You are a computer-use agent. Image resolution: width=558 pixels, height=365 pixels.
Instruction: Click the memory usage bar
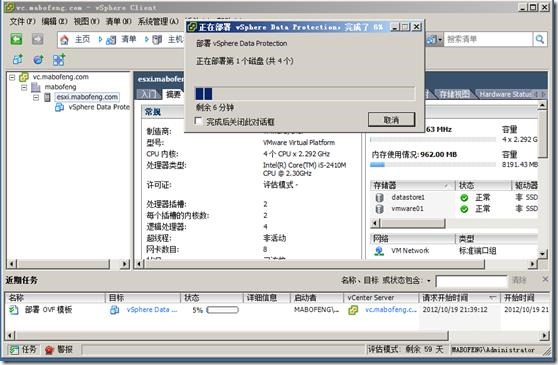[433, 165]
